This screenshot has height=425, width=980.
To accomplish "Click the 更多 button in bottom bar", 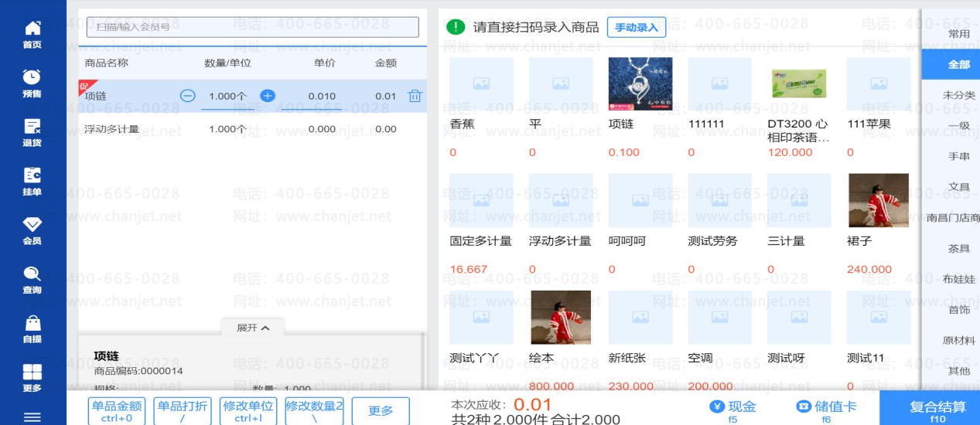I will point(381,411).
